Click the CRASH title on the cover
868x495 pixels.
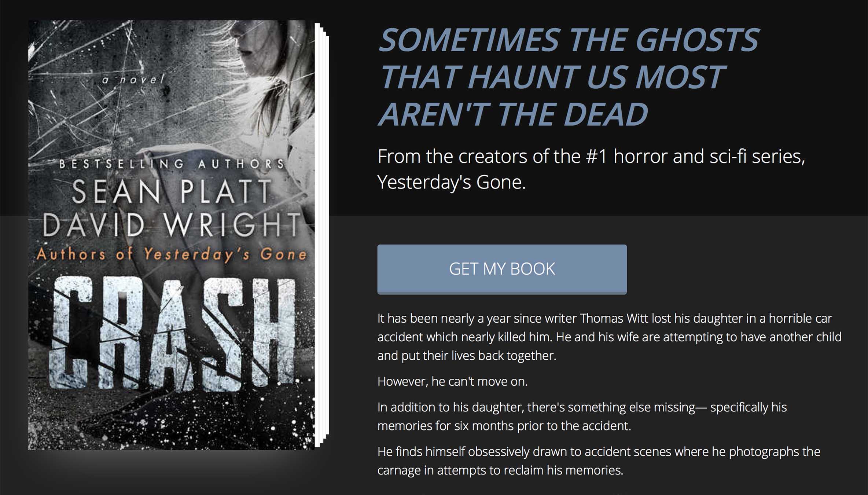click(x=172, y=334)
